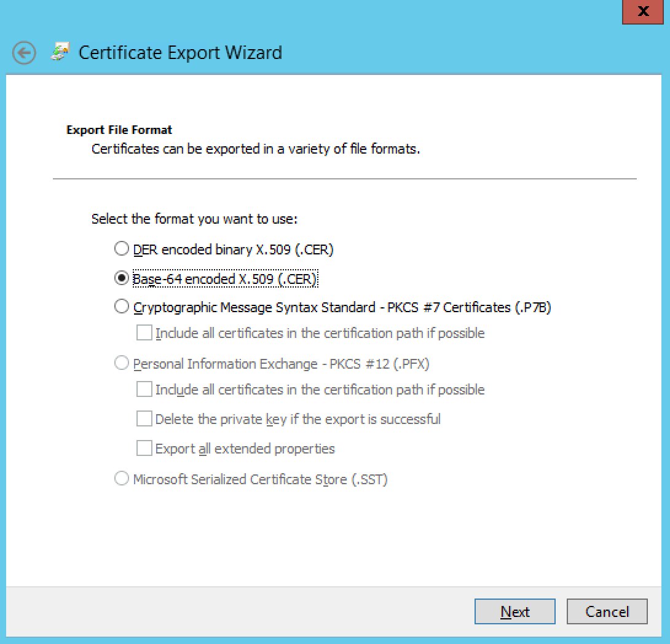Enable including all certificates under PKCS #7
Viewport: 670px width, 644px height.
144,332
